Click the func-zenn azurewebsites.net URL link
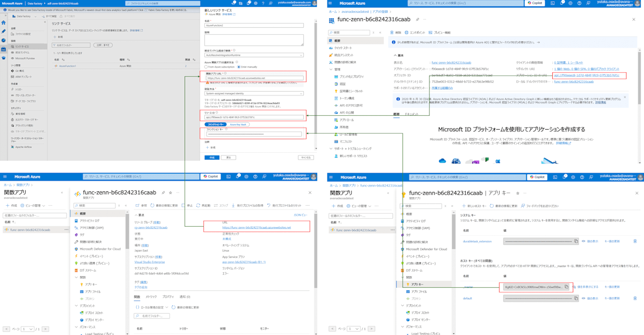 [257, 227]
